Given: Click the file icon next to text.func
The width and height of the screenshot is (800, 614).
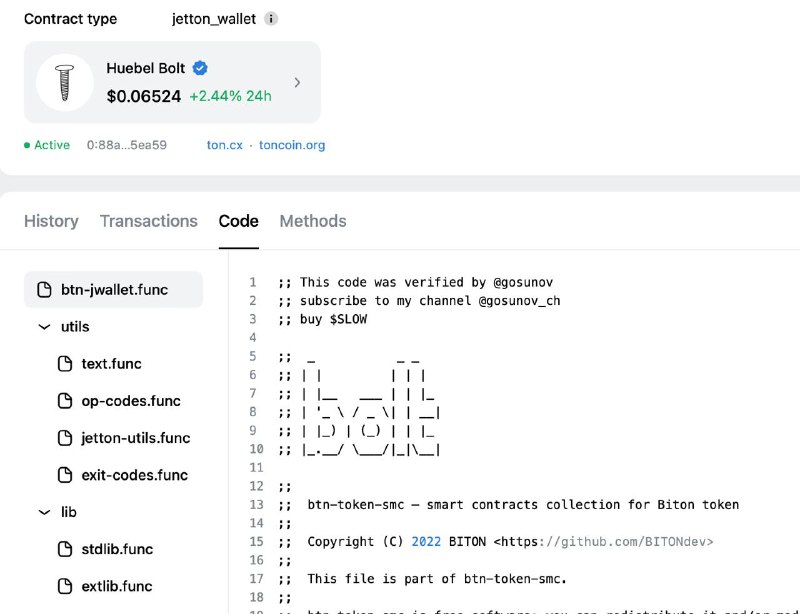Looking at the screenshot, I should 65,364.
